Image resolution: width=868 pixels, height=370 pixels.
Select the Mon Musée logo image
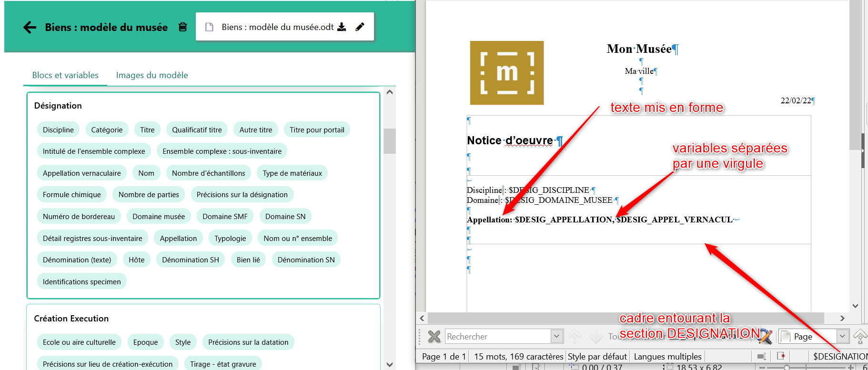point(507,73)
